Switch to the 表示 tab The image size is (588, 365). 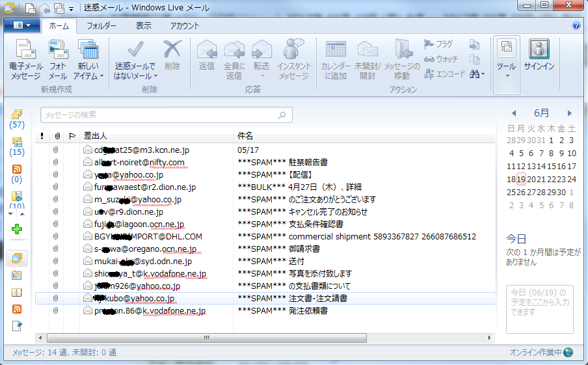[143, 26]
